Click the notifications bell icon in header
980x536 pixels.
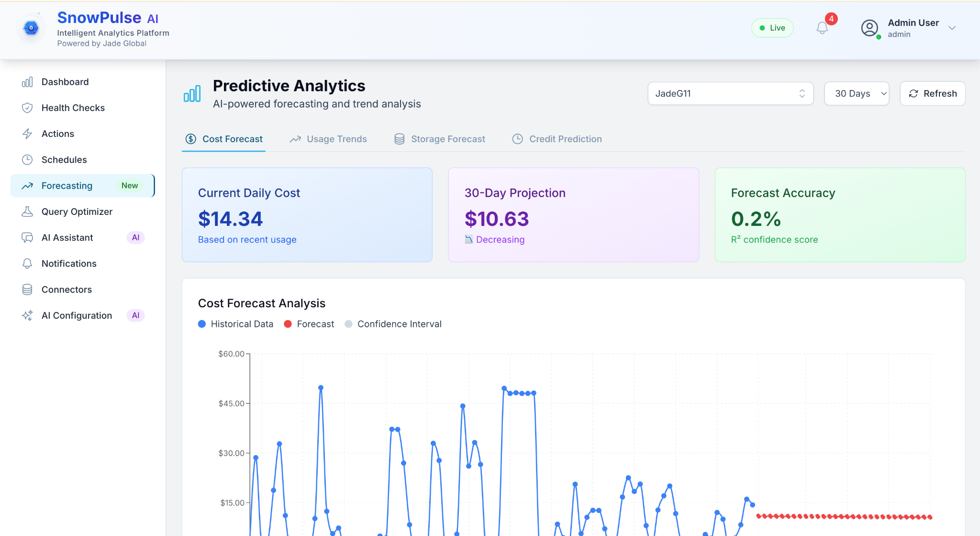point(822,28)
